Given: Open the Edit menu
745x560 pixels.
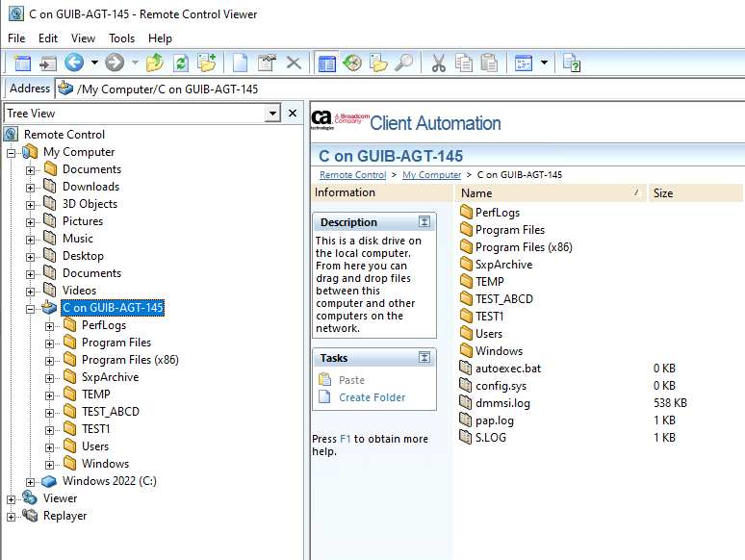Looking at the screenshot, I should 48,38.
